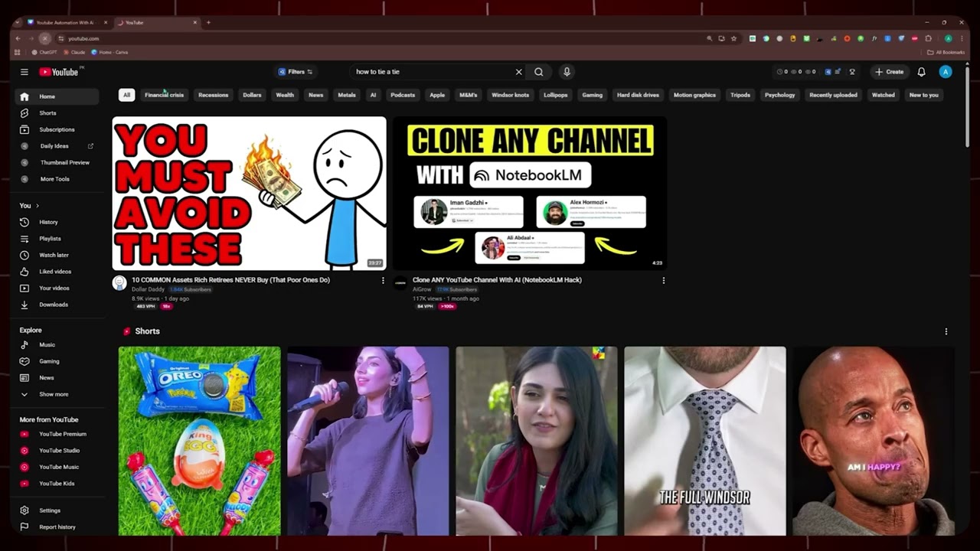
Task: Open Playlists in sidebar
Action: click(57, 239)
